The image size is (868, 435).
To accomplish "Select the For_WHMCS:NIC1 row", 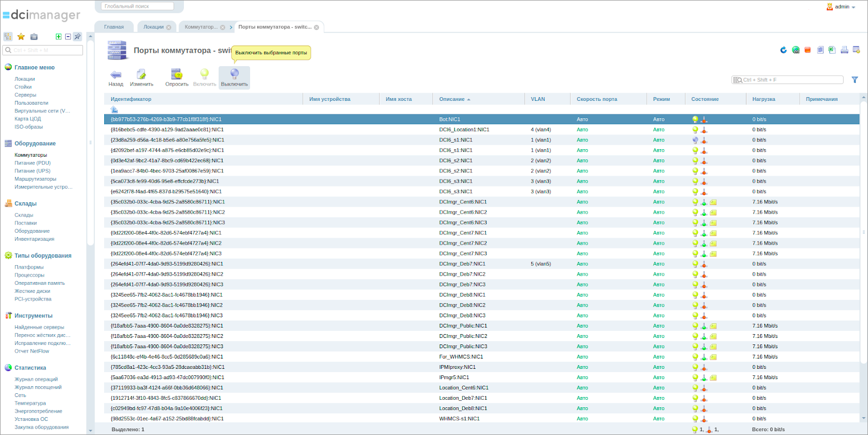I will pos(482,357).
